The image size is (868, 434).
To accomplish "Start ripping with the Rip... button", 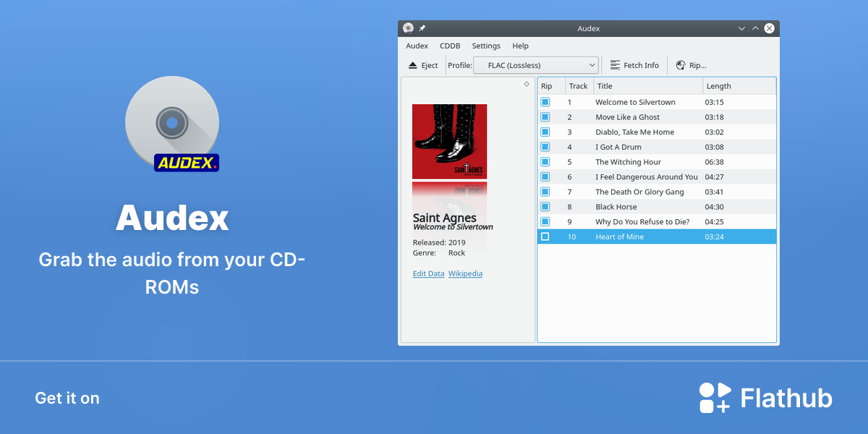I will 691,65.
